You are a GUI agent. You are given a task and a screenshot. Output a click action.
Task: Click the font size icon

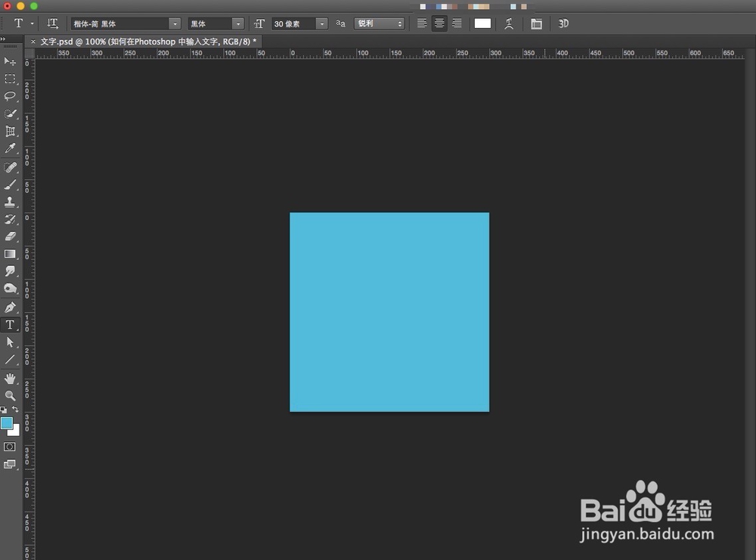pyautogui.click(x=259, y=23)
